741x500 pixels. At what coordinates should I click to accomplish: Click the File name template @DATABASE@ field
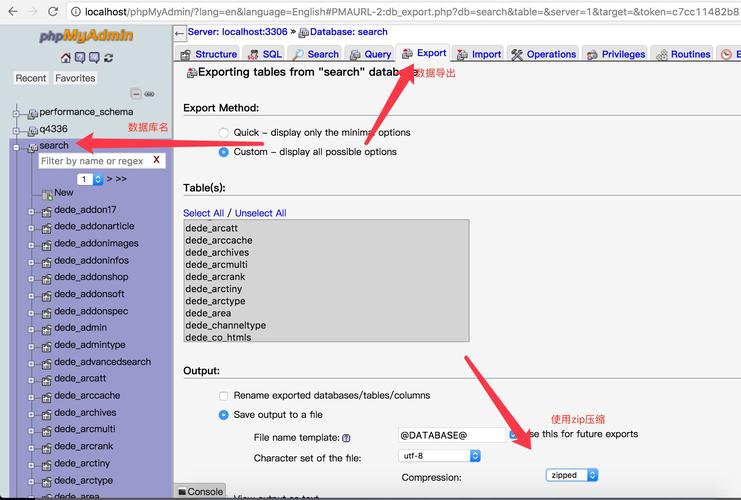coord(452,435)
